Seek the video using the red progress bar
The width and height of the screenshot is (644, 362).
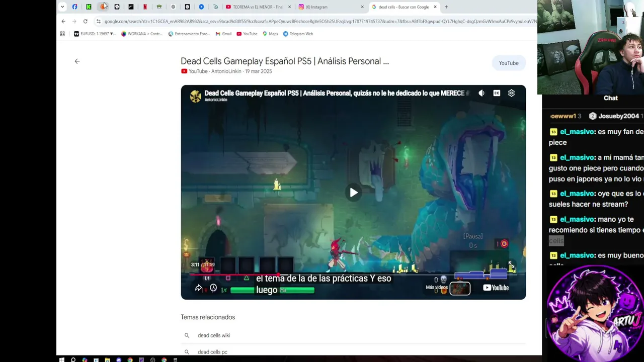point(353,274)
